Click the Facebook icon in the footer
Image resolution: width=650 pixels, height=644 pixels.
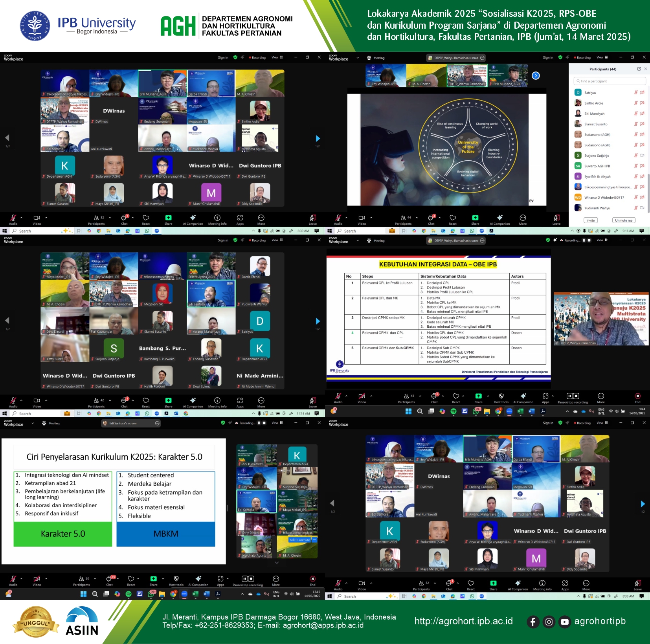pos(533,622)
